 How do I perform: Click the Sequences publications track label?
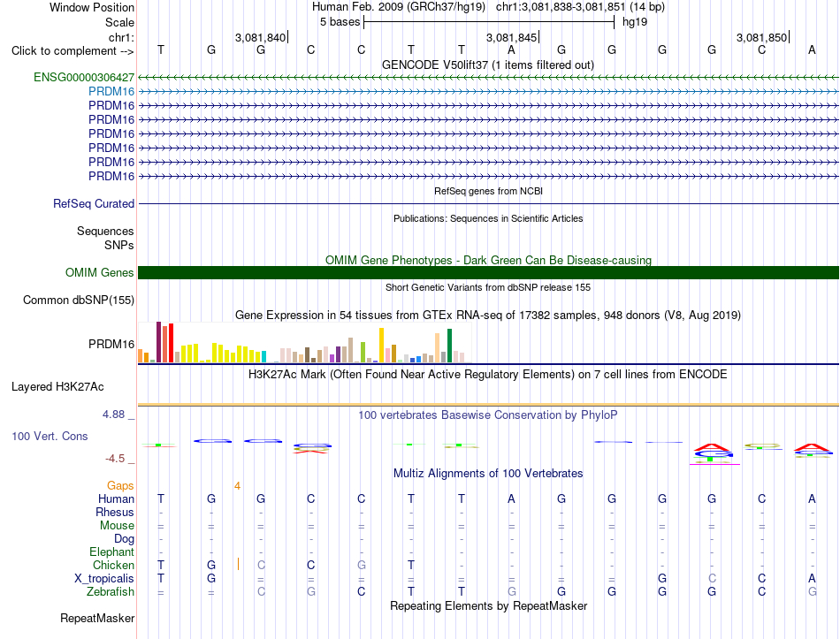105,231
